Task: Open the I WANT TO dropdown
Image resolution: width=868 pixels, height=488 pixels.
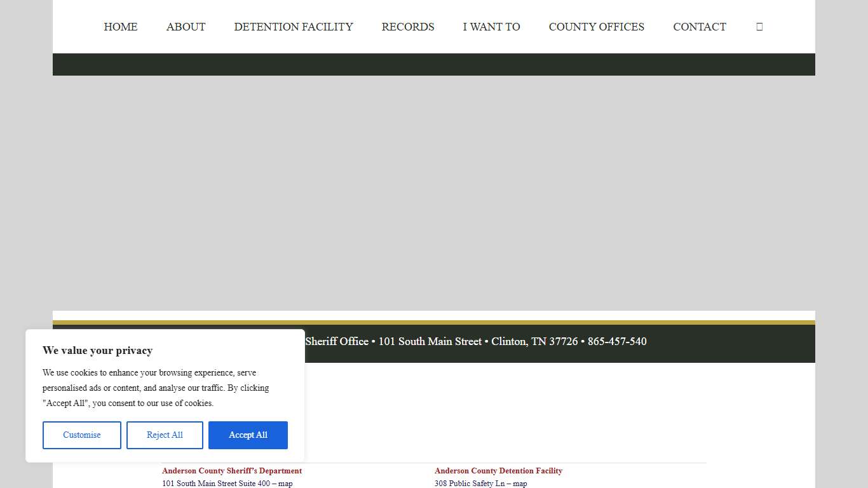Action: (x=491, y=27)
